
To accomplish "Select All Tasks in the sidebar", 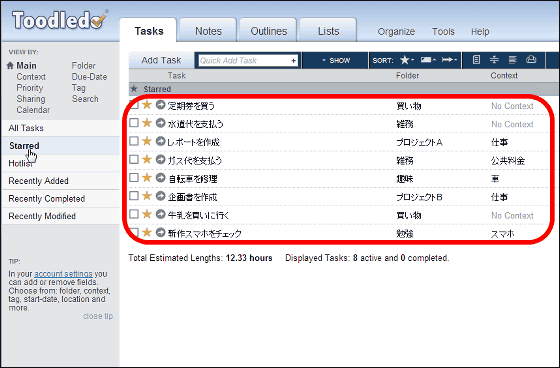I will [x=60, y=128].
